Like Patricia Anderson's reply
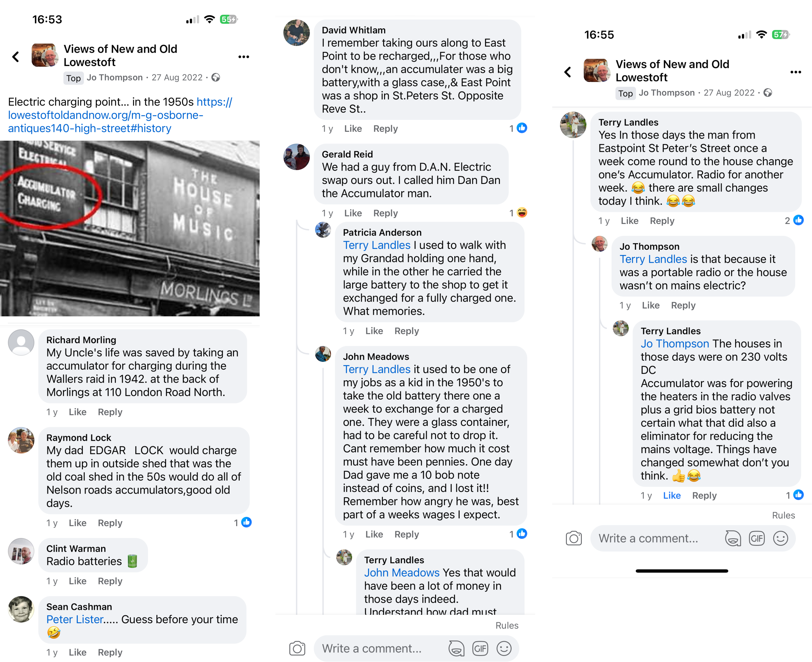The image size is (812, 662). pos(374,331)
